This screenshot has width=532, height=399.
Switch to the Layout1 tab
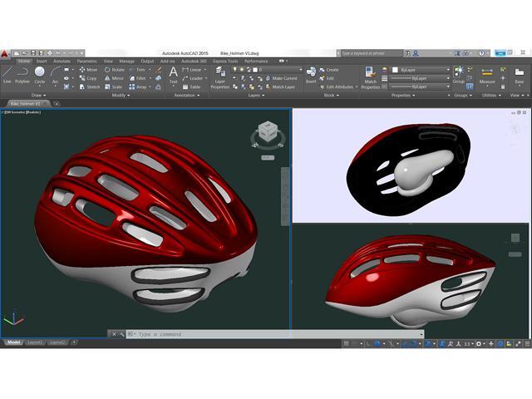click(35, 342)
